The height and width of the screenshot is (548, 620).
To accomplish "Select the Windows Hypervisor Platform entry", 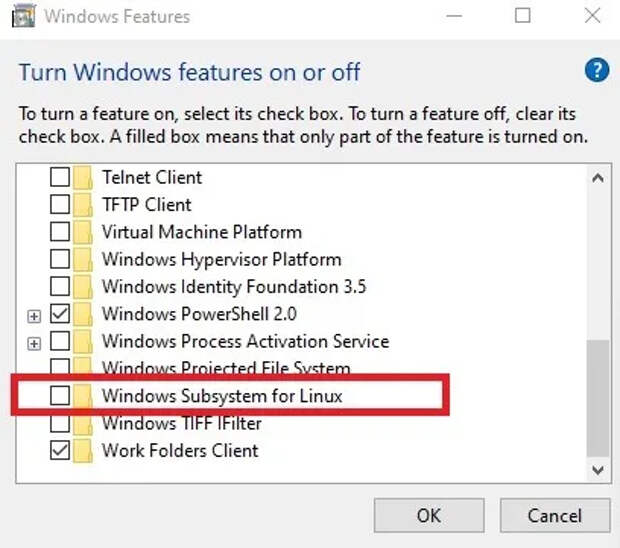I will click(x=221, y=259).
